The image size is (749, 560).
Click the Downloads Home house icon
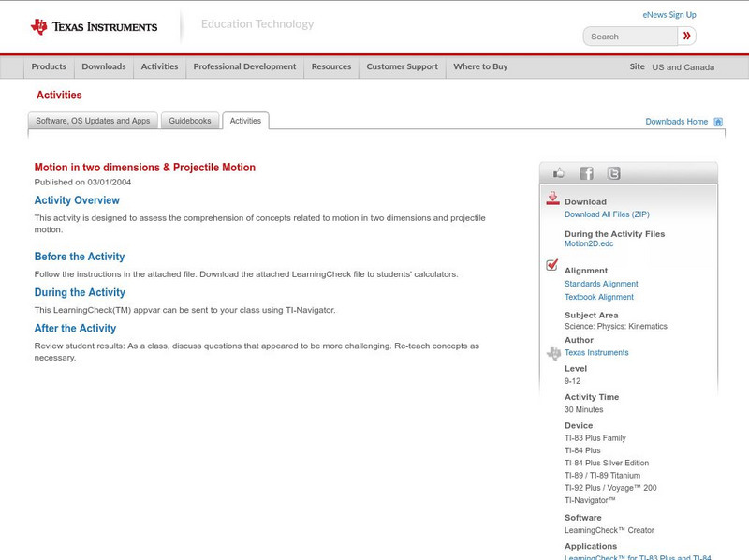click(718, 122)
